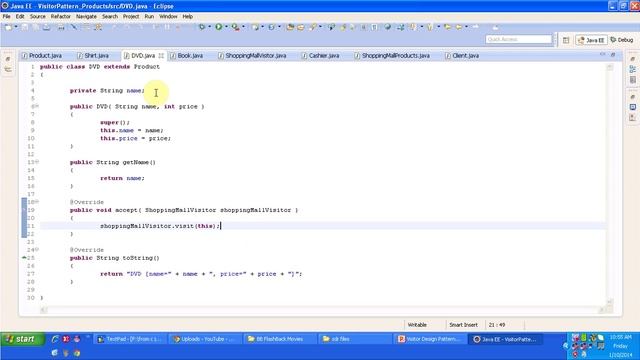
Task: Open the File menu
Action: (x=7, y=16)
